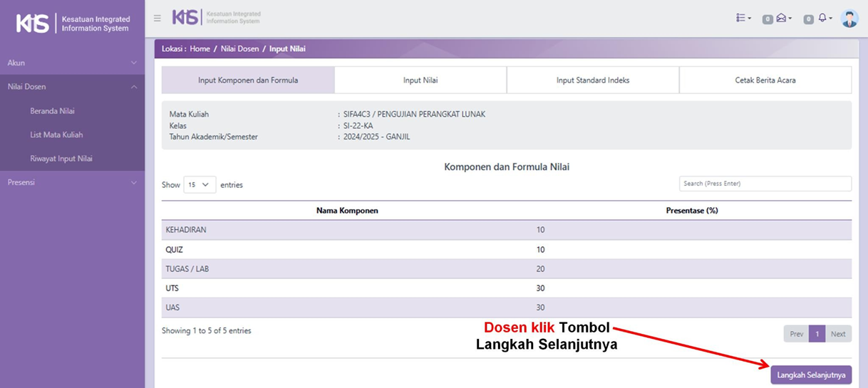The width and height of the screenshot is (868, 388).
Task: Expand the Akun sidebar menu
Action: [x=72, y=63]
